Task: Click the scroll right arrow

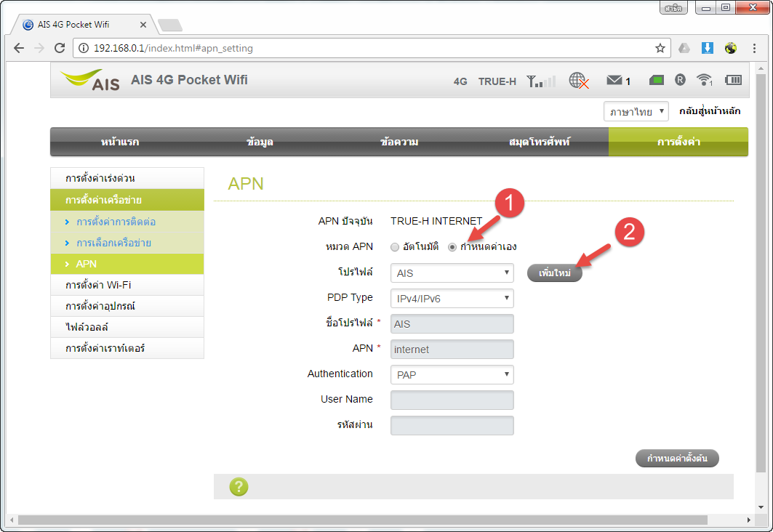Action: click(x=749, y=520)
